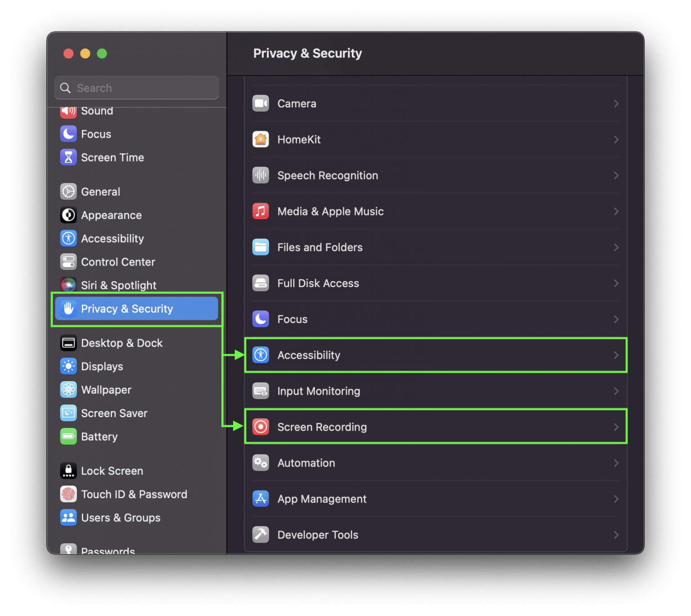Go to Lock Screen settings
The image size is (691, 616).
tap(136, 471)
